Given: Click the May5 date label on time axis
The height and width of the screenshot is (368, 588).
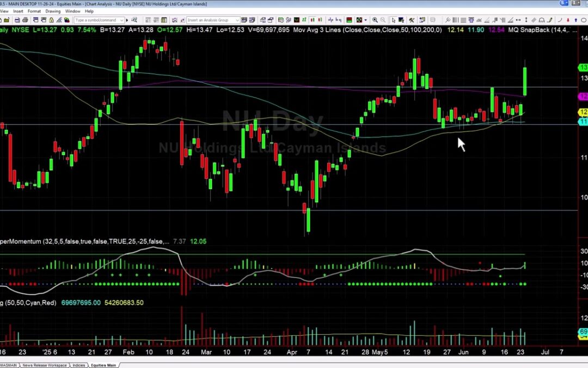Looking at the screenshot, I should 380,352.
